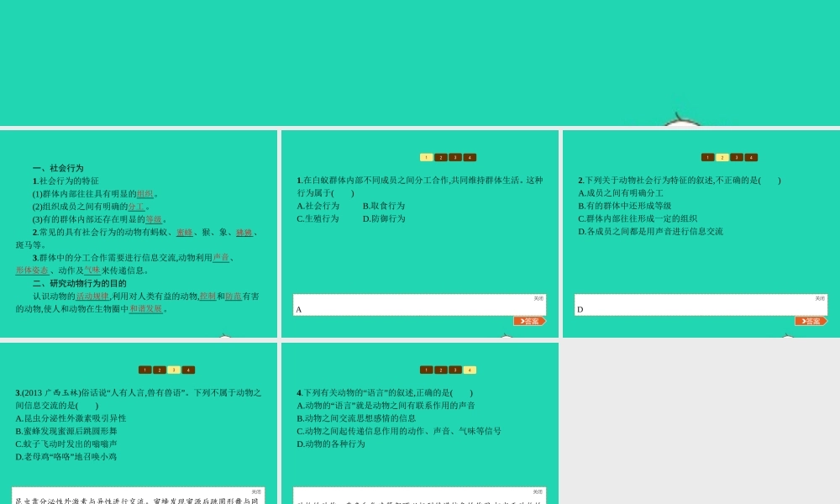Click option B.蜜蜂发现蜜源后跳圆形舞

pyautogui.click(x=66, y=431)
